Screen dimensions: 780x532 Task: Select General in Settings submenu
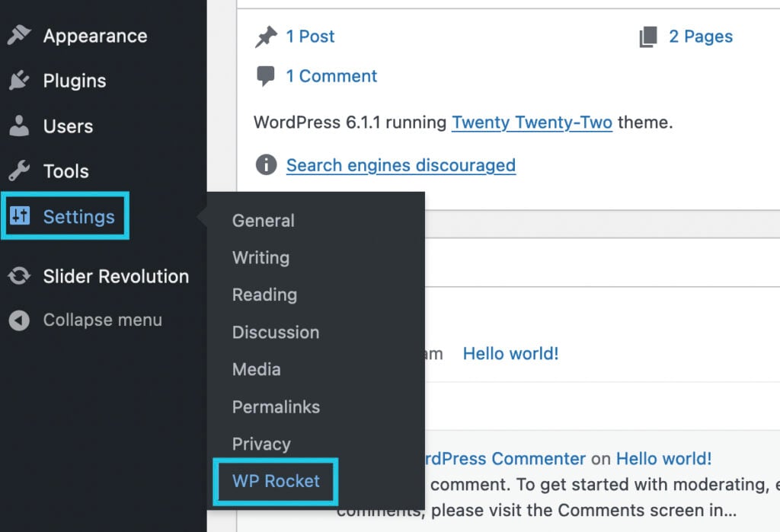coord(263,220)
